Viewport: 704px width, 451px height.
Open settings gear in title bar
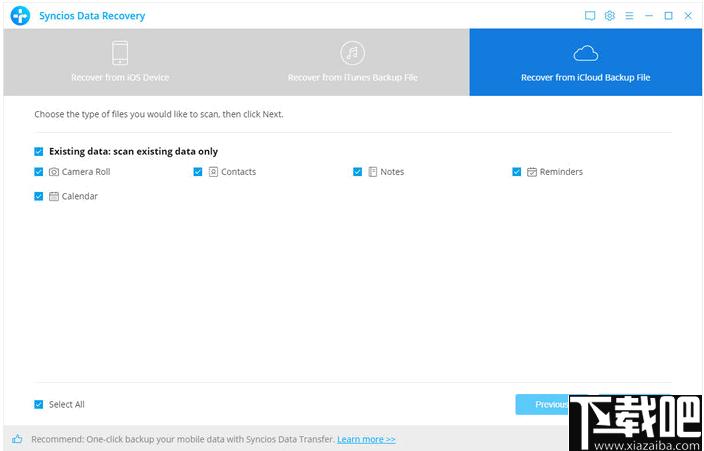pos(609,16)
